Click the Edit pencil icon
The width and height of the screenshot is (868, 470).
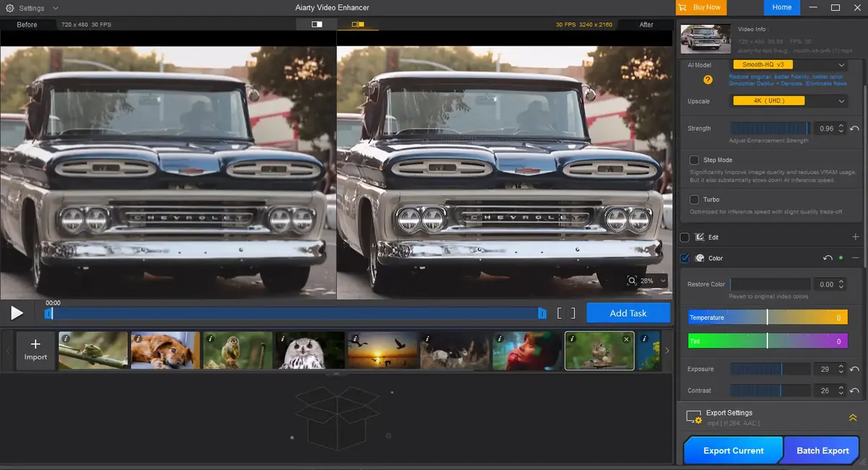[x=699, y=236]
